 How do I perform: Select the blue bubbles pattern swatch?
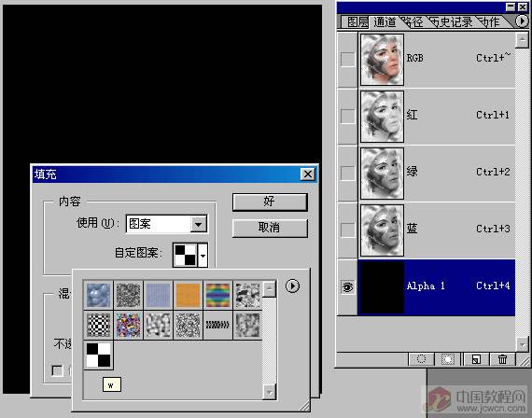98,296
